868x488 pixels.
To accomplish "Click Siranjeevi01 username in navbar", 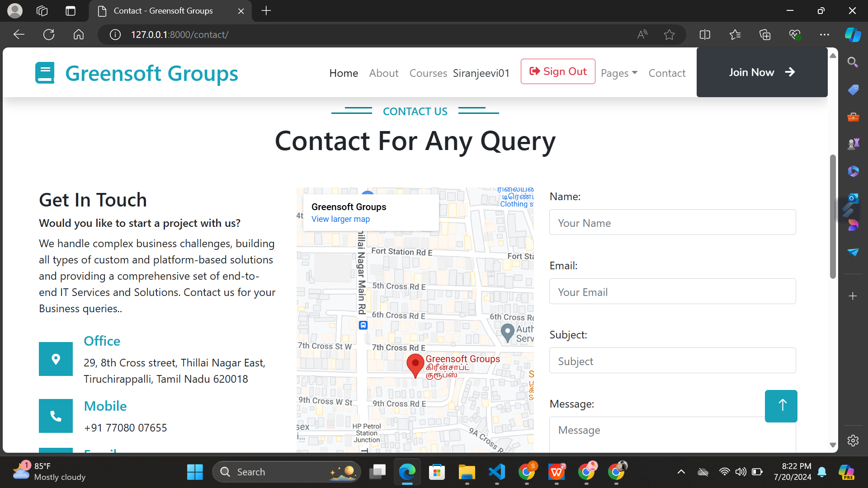I will 481,73.
